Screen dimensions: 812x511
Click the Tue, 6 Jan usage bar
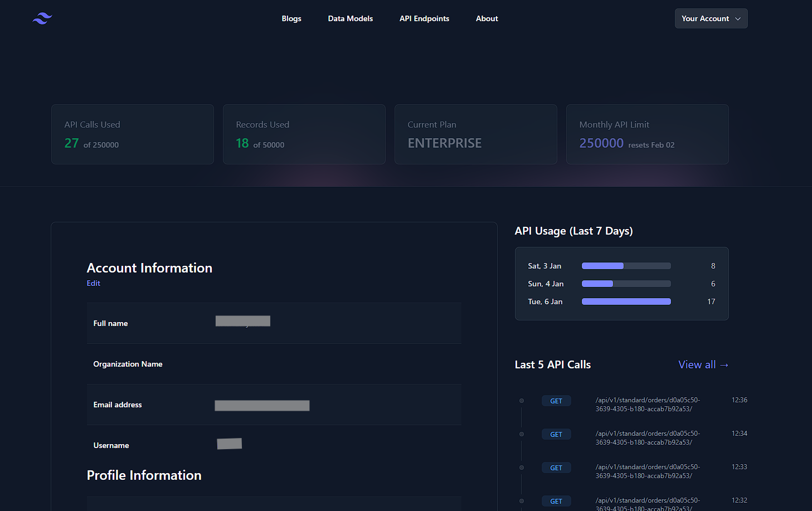[626, 301]
